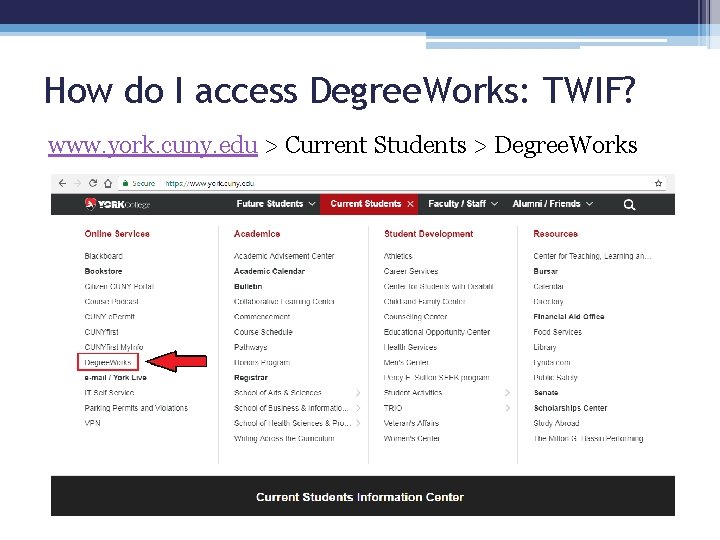
Task: Click the browser back arrow
Action: tap(62, 183)
